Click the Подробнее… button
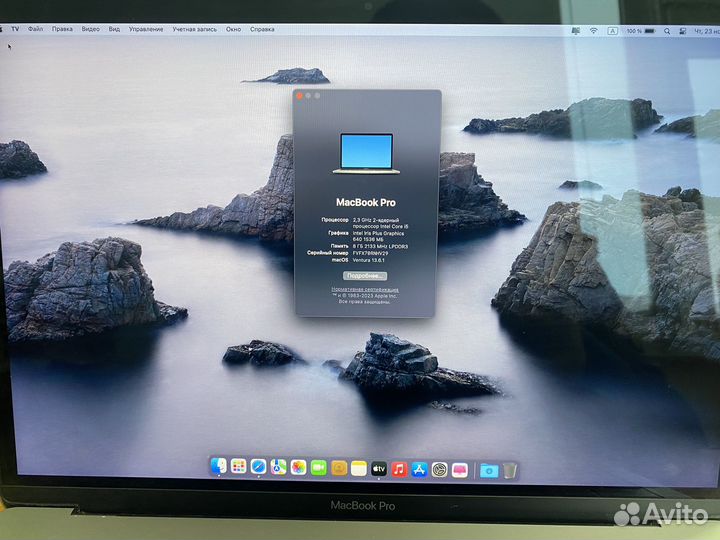Viewport: 720px width, 540px height. point(365,276)
